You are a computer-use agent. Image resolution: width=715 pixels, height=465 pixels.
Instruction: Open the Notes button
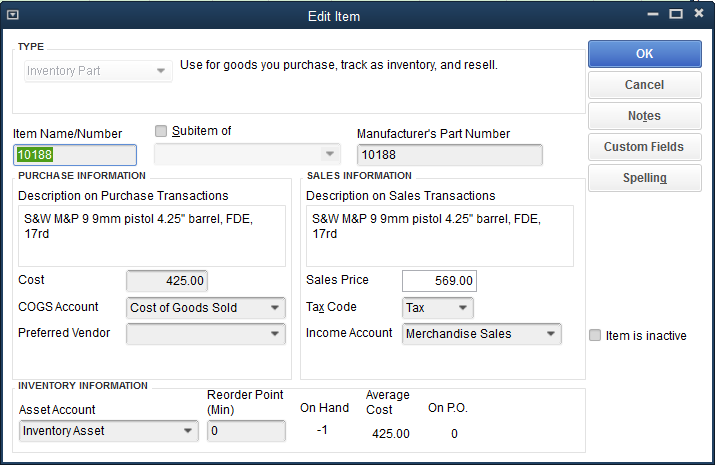point(644,116)
